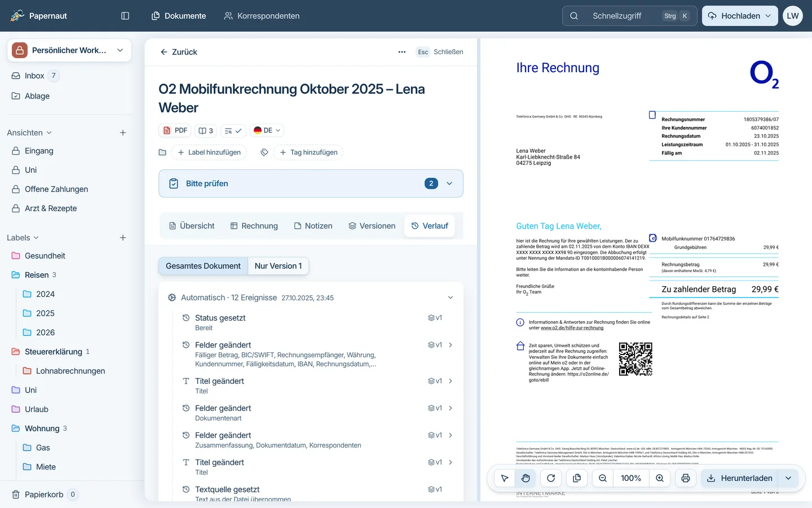Rotate the document with the rotate icon

(x=551, y=478)
